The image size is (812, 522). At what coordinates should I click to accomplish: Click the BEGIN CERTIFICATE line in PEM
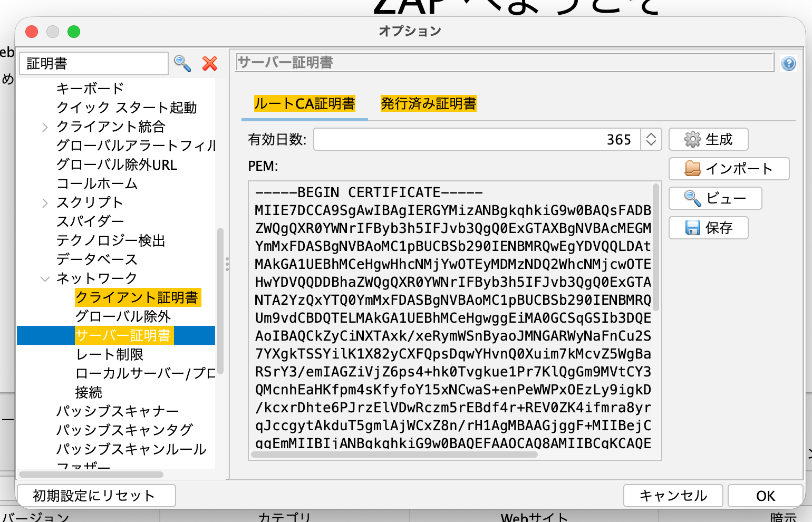pos(369,192)
